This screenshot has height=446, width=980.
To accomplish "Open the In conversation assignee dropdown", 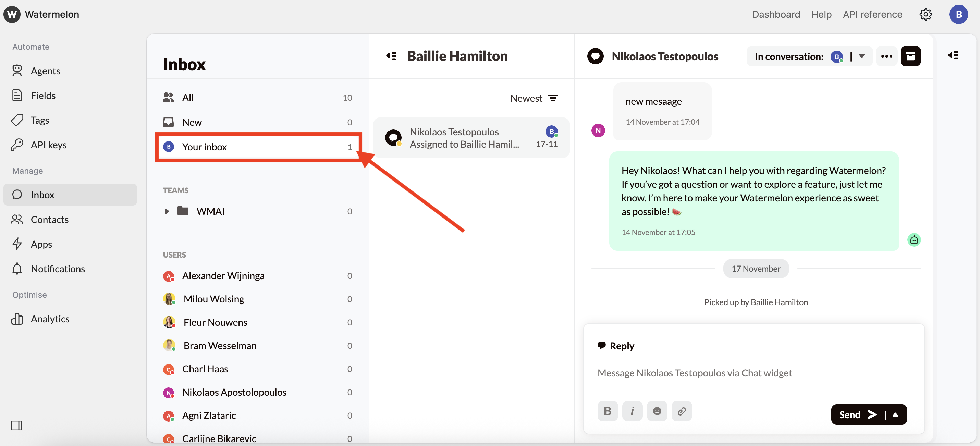I will click(x=862, y=56).
